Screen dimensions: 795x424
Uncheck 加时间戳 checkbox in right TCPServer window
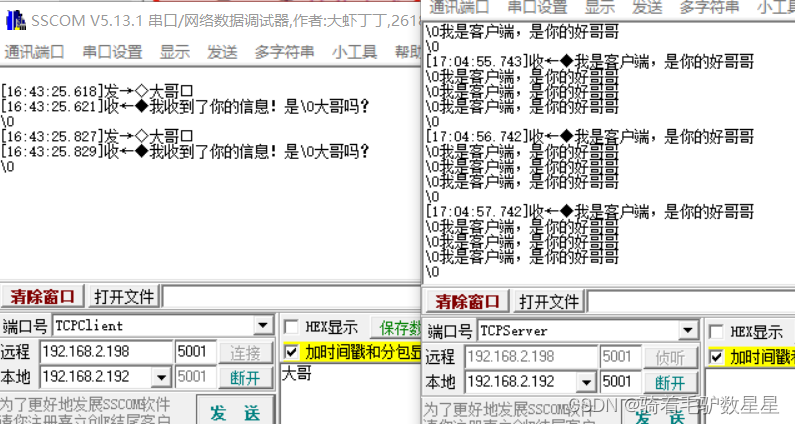pos(716,357)
